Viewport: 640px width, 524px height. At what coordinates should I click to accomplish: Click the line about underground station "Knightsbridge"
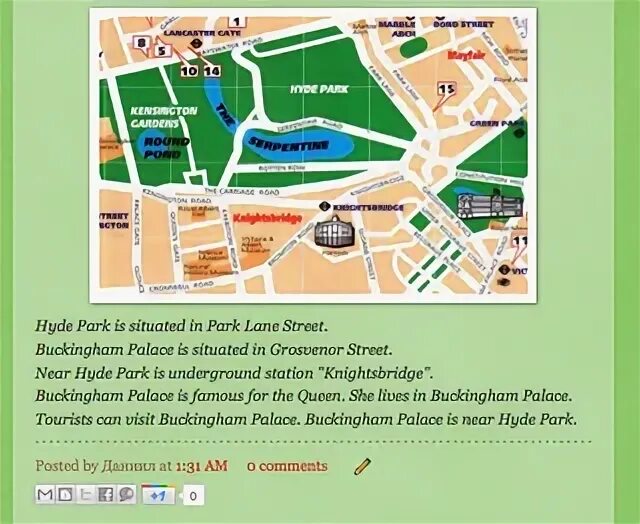coord(234,373)
